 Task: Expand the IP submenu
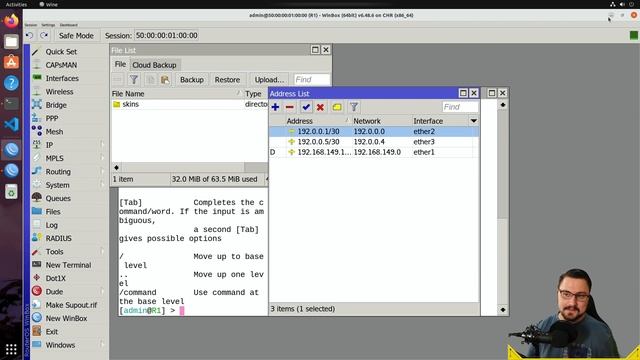[49, 145]
